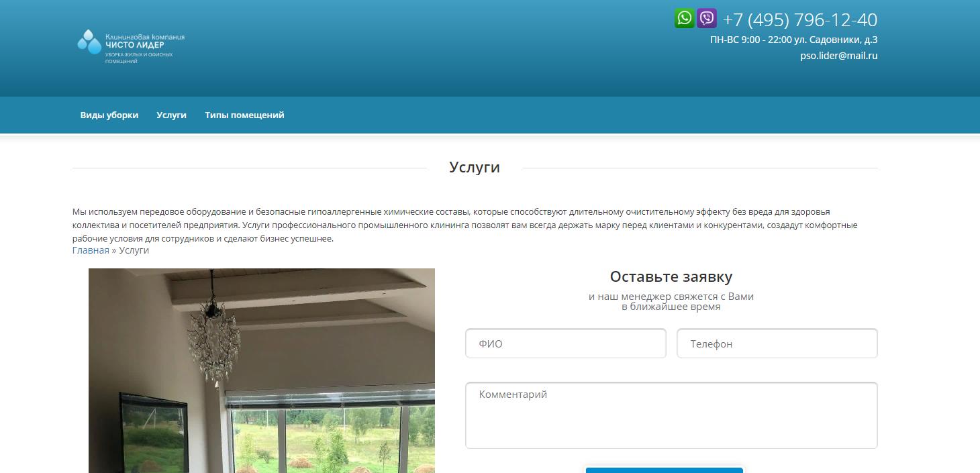This screenshot has width=980, height=473.
Task: Open the Услуги menu item
Action: (171, 115)
